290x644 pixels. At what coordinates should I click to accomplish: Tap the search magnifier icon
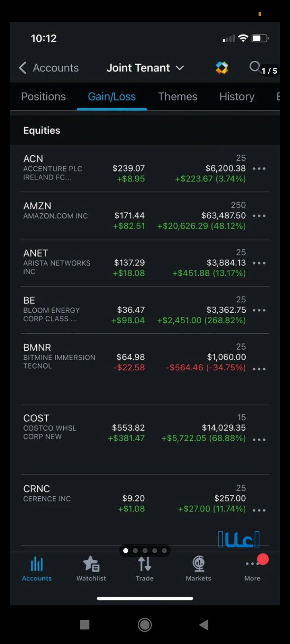coord(255,66)
